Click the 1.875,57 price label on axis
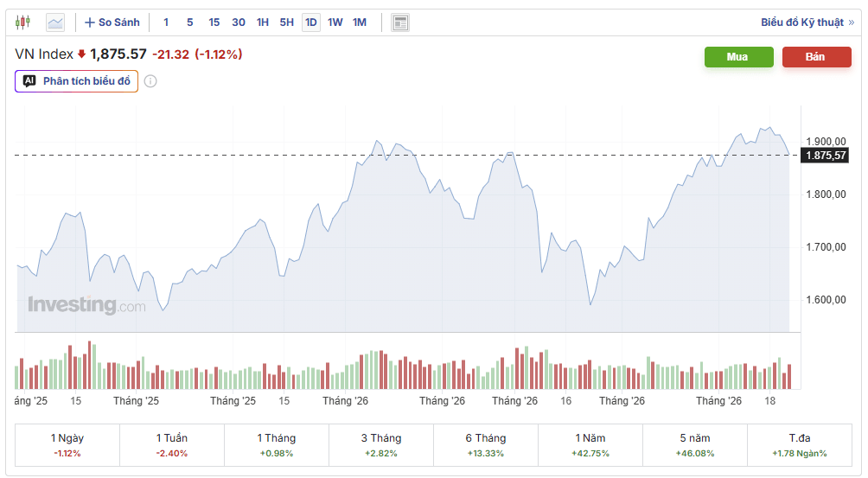Viewport: 868px width, 478px height. click(826, 156)
